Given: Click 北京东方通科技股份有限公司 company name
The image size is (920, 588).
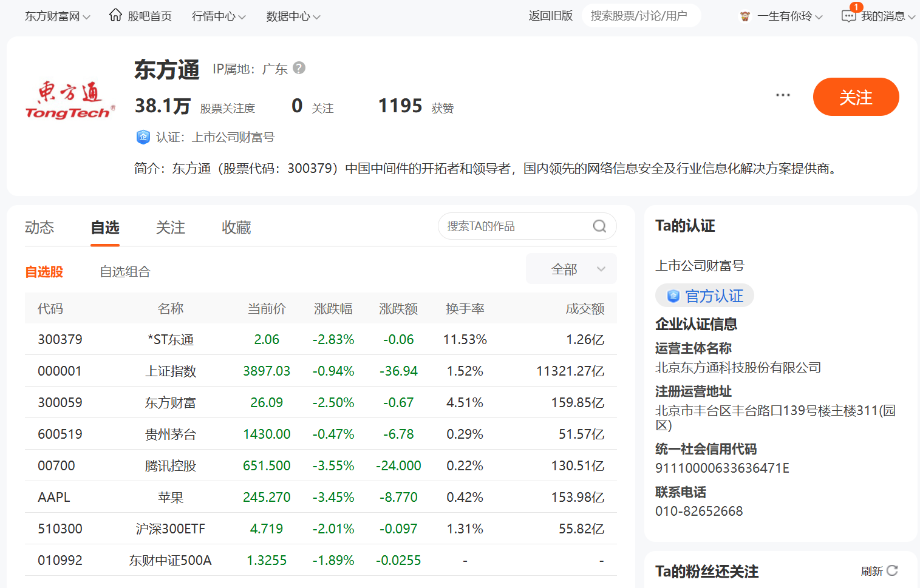Looking at the screenshot, I should 738,367.
